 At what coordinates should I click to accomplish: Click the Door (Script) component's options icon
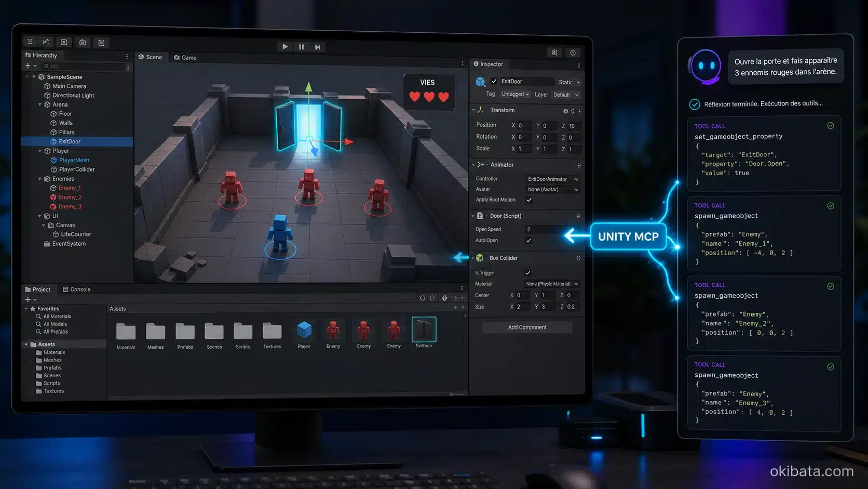tap(579, 216)
